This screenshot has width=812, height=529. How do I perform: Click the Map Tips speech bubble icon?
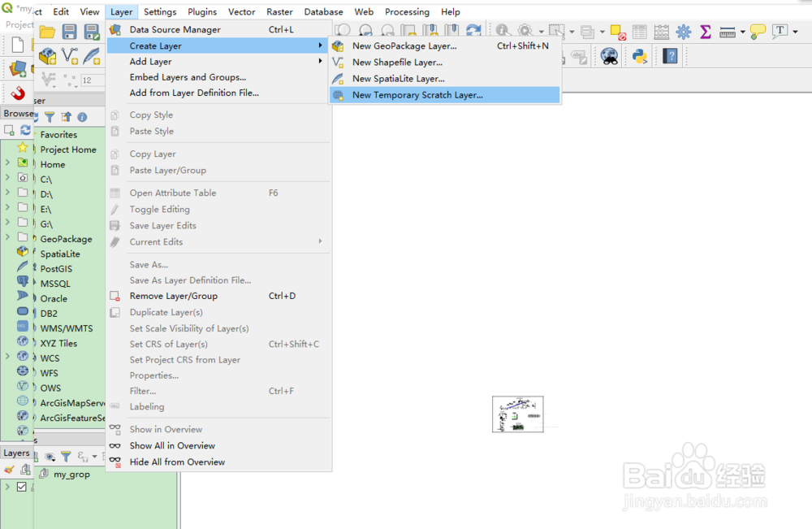point(758,33)
